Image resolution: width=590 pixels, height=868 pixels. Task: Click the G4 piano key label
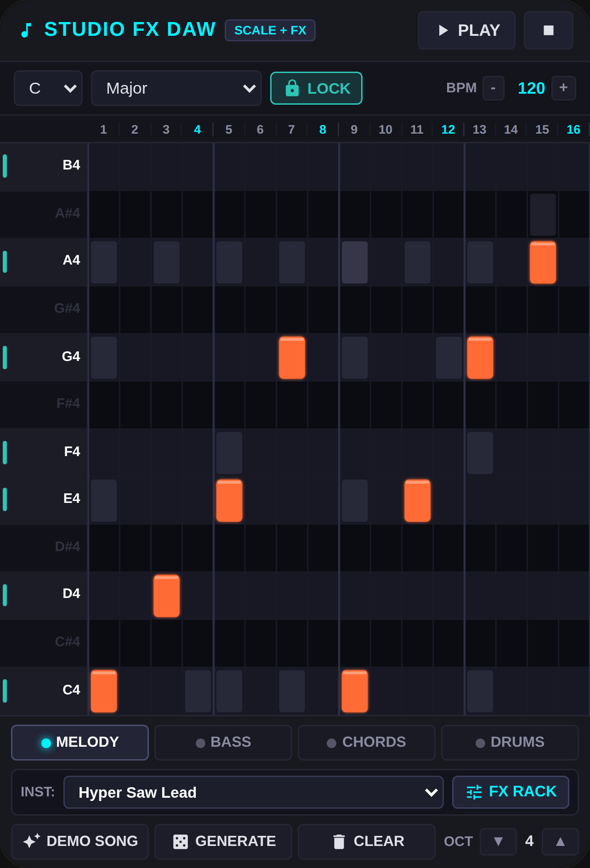[44, 357]
